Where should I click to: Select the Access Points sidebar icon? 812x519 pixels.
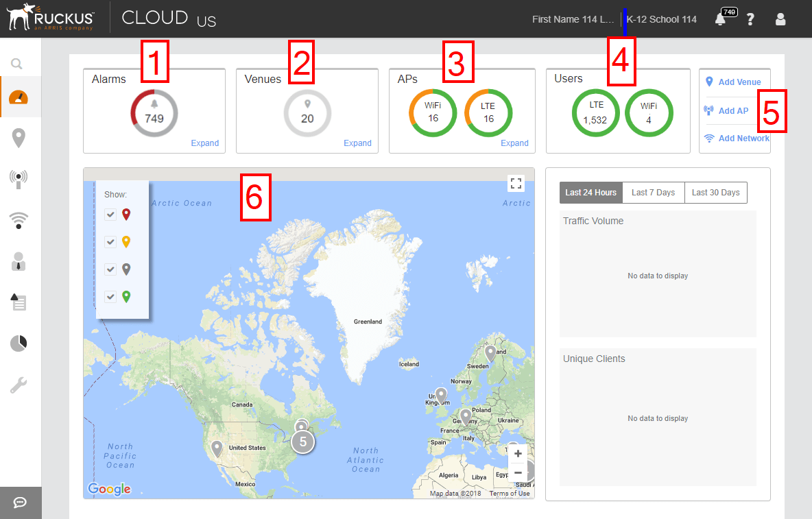(21, 179)
